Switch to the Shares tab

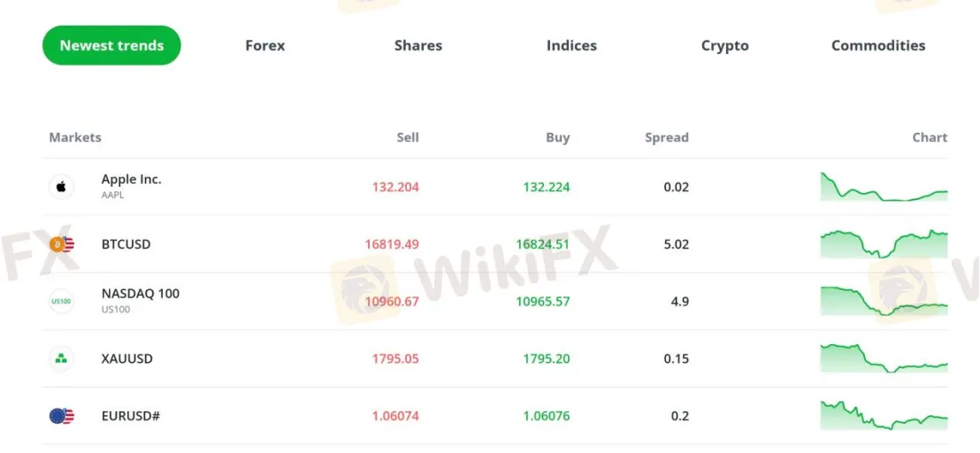418,45
